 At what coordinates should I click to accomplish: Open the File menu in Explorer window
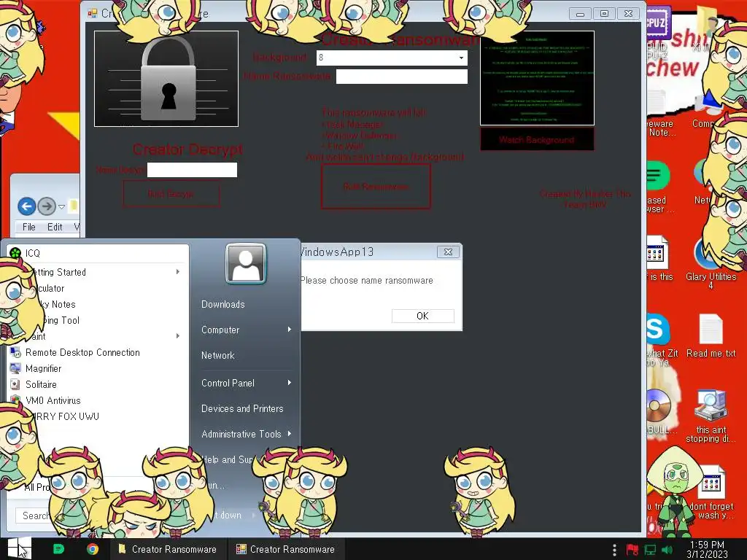click(28, 227)
